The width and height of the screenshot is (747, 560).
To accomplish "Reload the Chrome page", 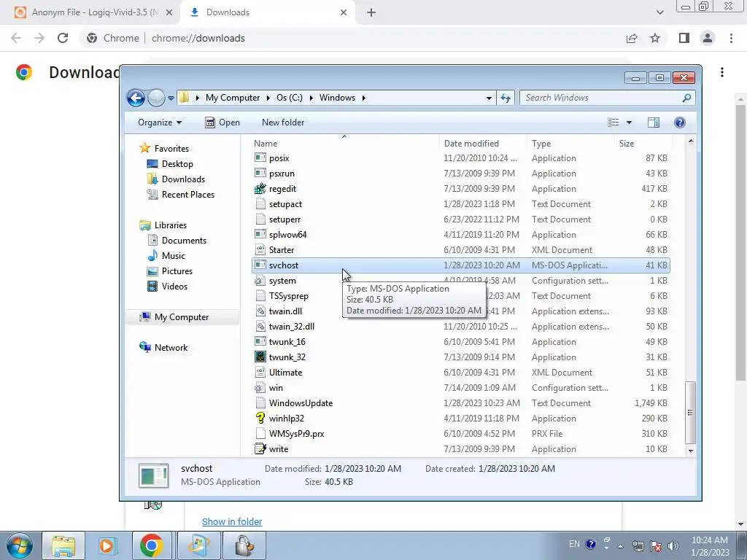I will click(x=63, y=38).
